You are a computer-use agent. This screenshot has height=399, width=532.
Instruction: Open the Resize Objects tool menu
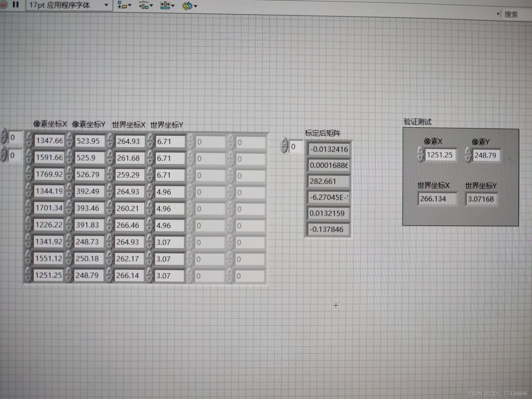coord(167,5)
